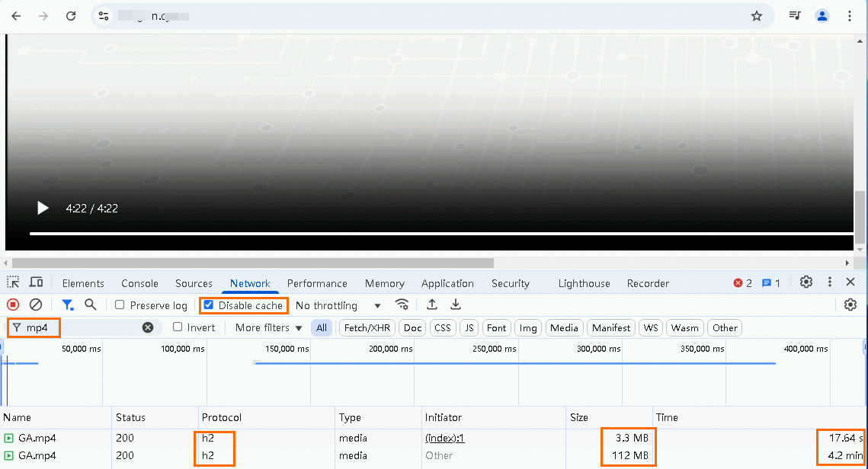Viewport: 868px width, 469px height.
Task: Sort by the Protocol column header
Action: point(267,417)
